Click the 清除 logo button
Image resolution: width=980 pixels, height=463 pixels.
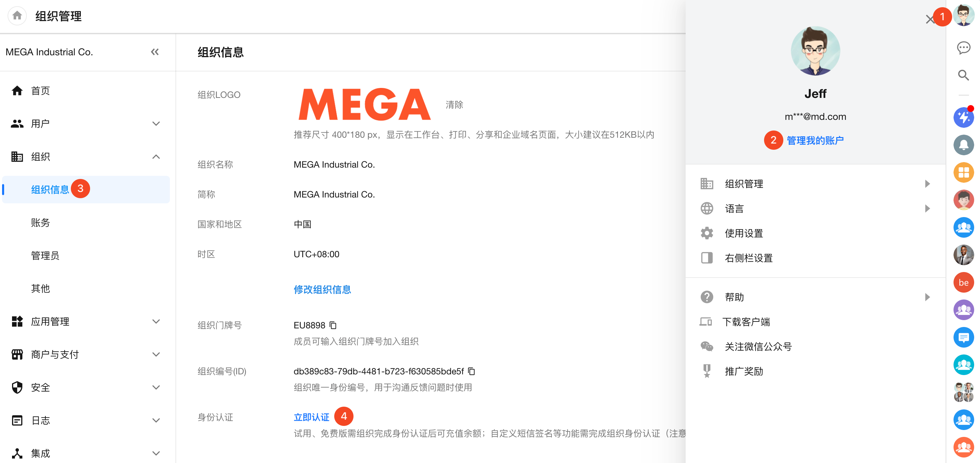click(454, 104)
